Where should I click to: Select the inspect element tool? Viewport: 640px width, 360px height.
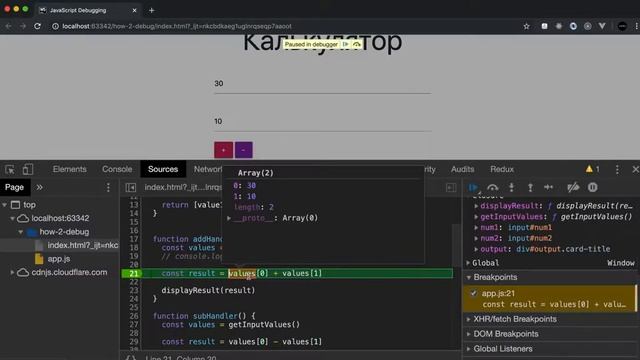coord(10,169)
